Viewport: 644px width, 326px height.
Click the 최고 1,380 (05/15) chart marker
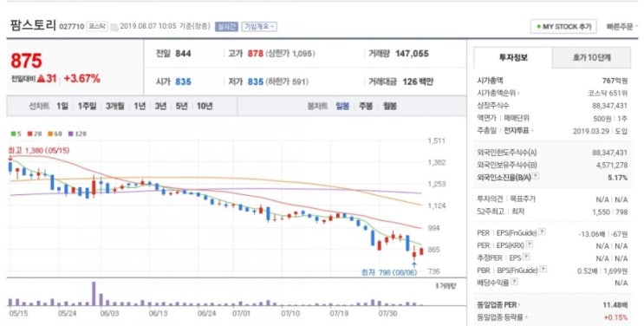coord(39,151)
